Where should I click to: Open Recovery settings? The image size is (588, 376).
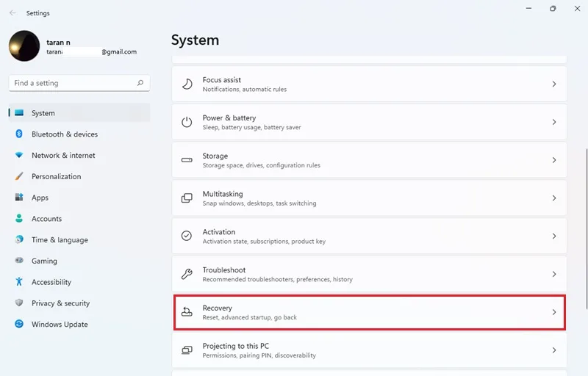(x=370, y=312)
